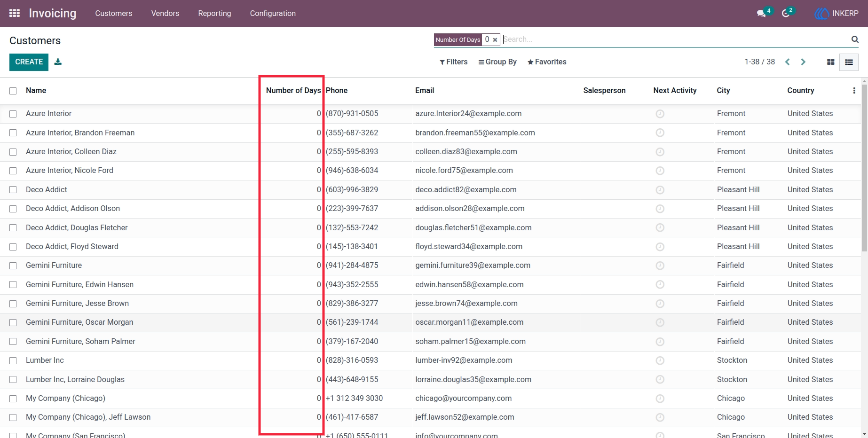
Task: Open the Gemini Furniture, Jesse Brown record
Action: [x=77, y=304]
